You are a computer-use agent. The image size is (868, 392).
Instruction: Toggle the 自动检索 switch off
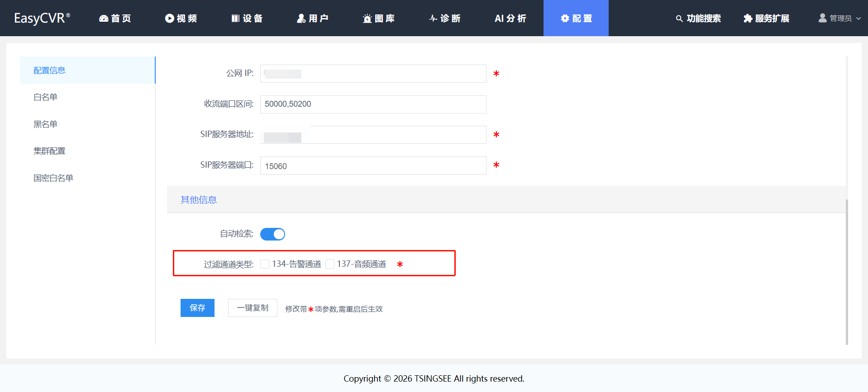pyautogui.click(x=272, y=234)
